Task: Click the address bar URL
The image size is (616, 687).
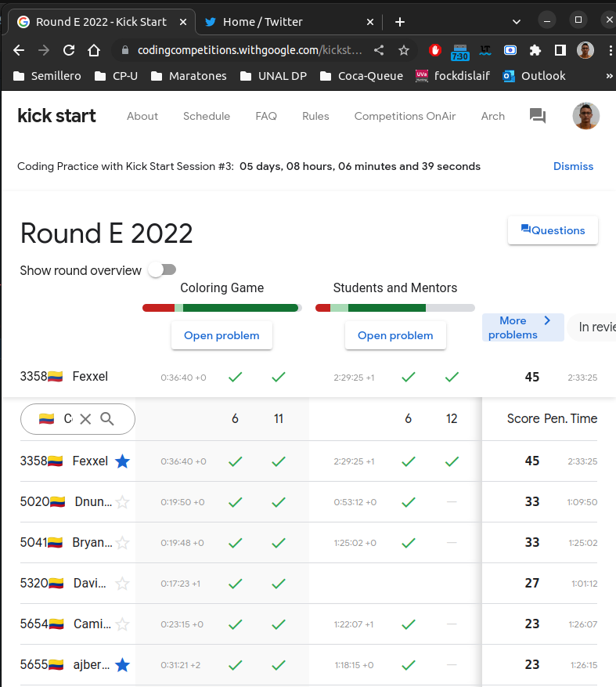Action: [x=250, y=50]
